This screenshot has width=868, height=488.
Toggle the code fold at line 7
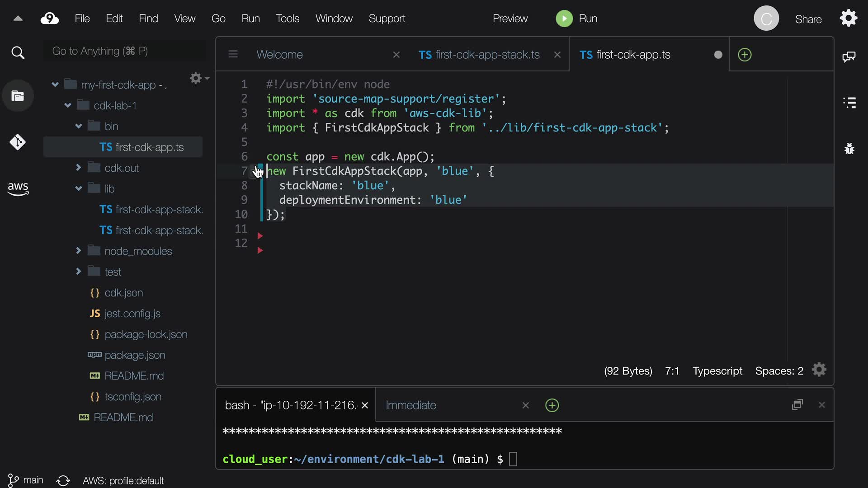255,171
